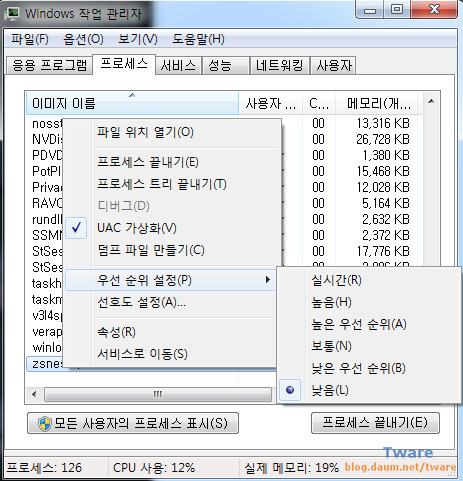Switch to 사용자 tab
463x481 pixels.
[x=333, y=65]
